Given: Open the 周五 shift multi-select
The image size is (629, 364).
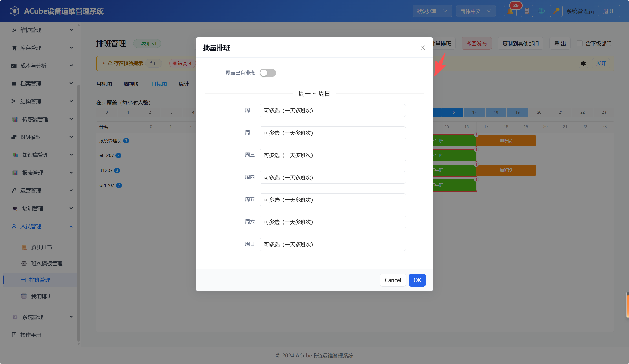Looking at the screenshot, I should point(333,200).
